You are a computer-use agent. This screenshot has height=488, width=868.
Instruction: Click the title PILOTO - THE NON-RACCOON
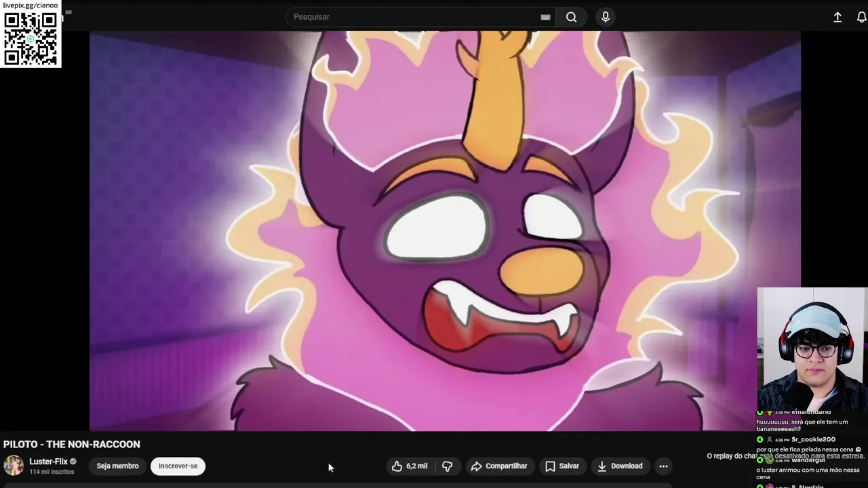(72, 445)
